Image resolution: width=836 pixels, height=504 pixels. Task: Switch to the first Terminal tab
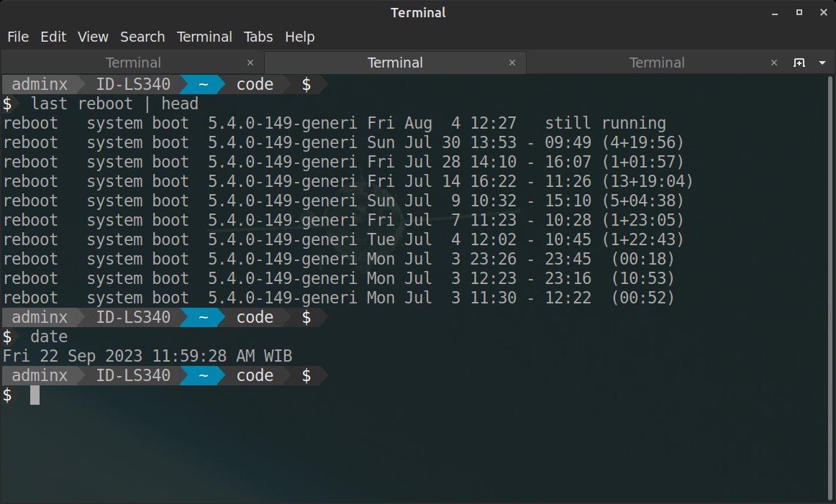133,63
